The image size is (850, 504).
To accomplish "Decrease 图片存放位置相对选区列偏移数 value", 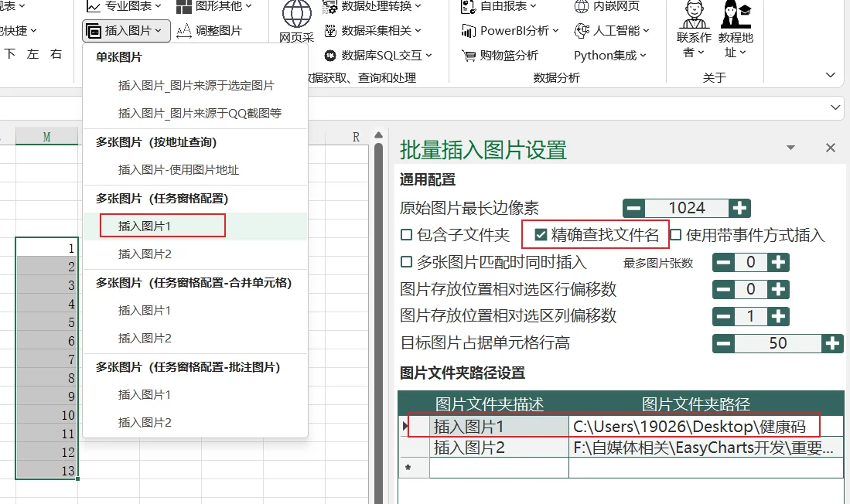I will 724,316.
